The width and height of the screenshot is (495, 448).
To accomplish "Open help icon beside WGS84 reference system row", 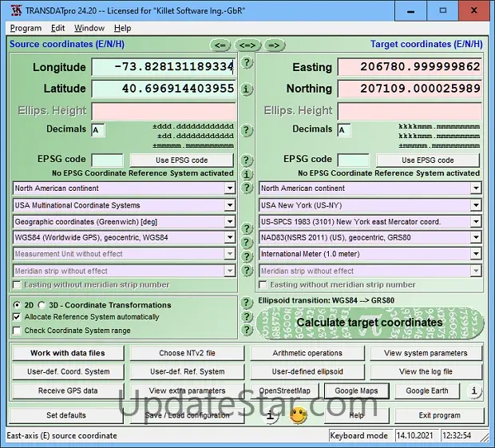I will [247, 243].
